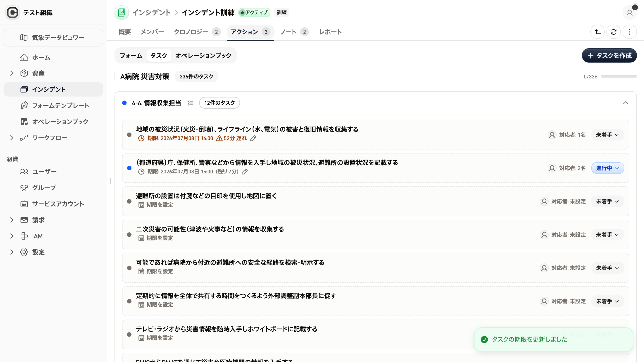Expand the 資産 sidebar item chevron
644x362 pixels.
[12, 73]
